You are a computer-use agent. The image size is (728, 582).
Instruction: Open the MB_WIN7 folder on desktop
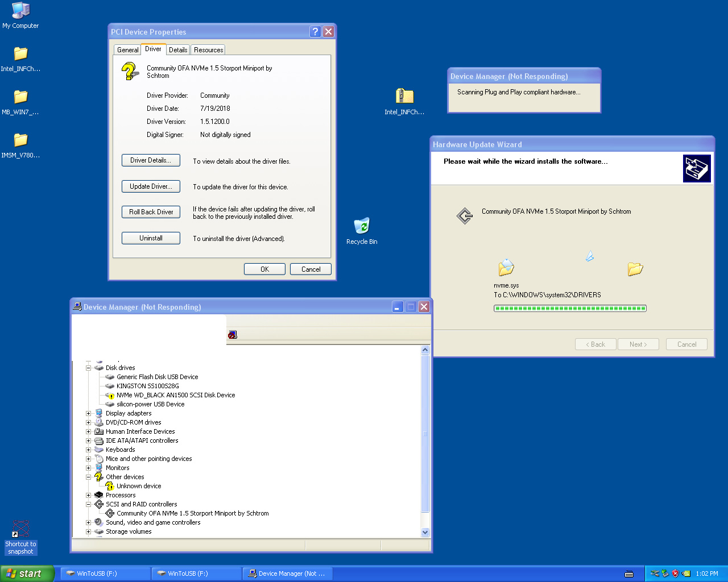tap(20, 97)
